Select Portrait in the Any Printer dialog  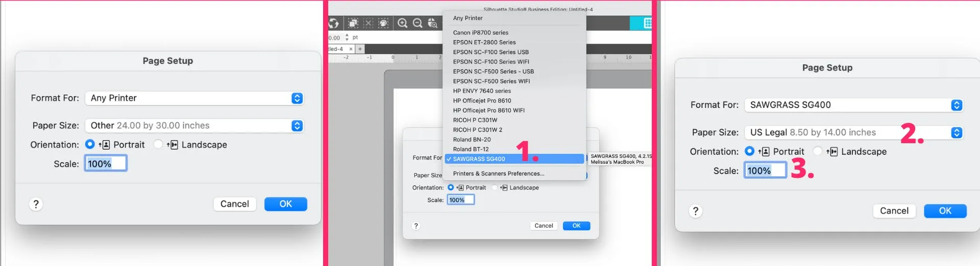tap(90, 144)
